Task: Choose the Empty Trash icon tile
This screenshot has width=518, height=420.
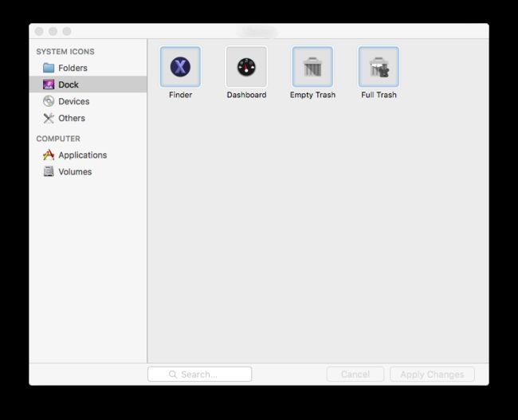Action: [312, 67]
